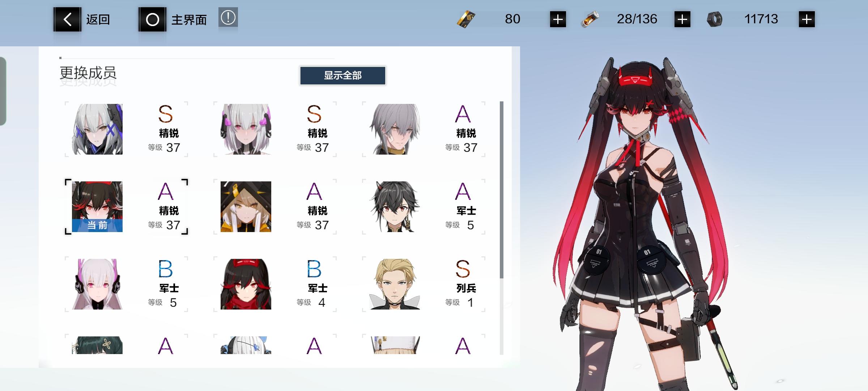Image resolution: width=868 pixels, height=391 pixels.
Task: Click the black card count 80
Action: click(x=512, y=19)
